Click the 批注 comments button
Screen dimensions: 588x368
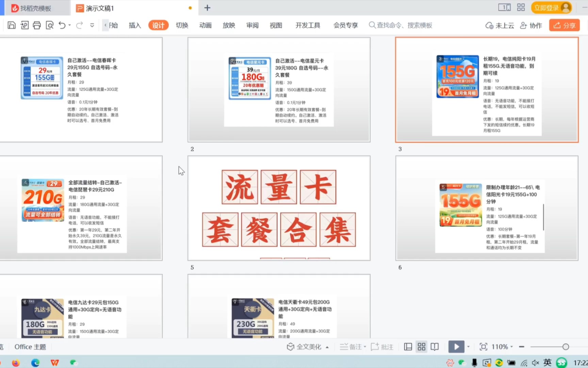click(x=382, y=347)
